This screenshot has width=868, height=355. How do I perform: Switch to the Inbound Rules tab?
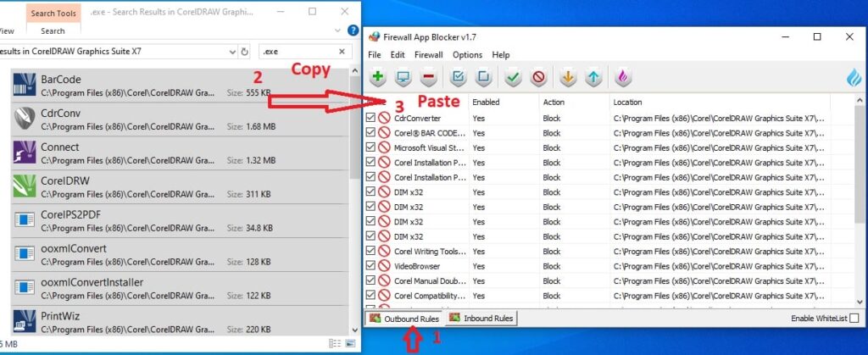481,319
